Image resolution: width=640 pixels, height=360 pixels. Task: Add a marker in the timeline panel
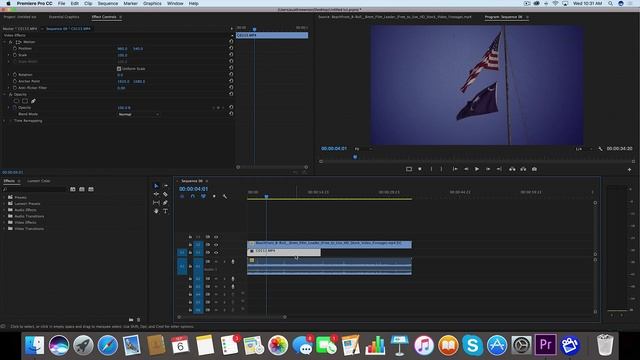(x=214, y=196)
